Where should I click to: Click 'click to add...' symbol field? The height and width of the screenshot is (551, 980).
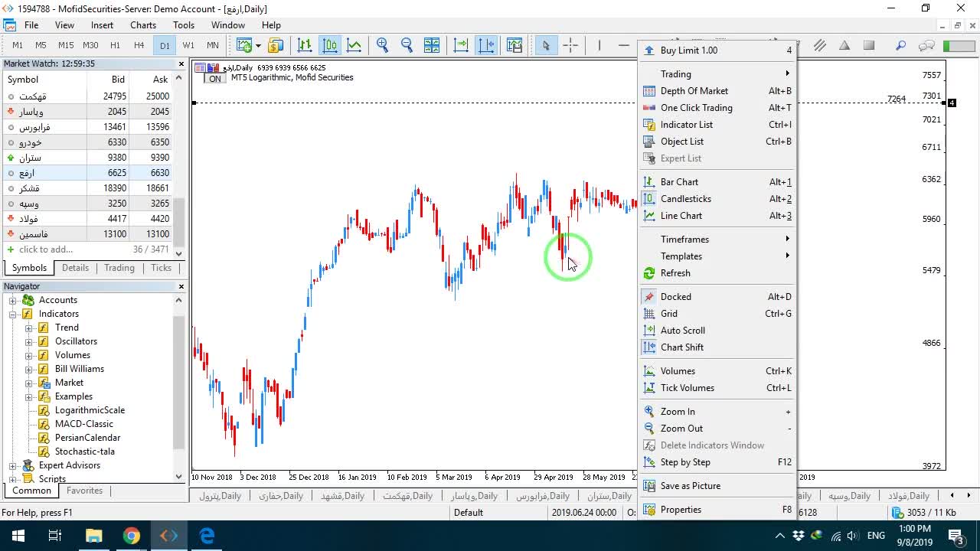[46, 249]
